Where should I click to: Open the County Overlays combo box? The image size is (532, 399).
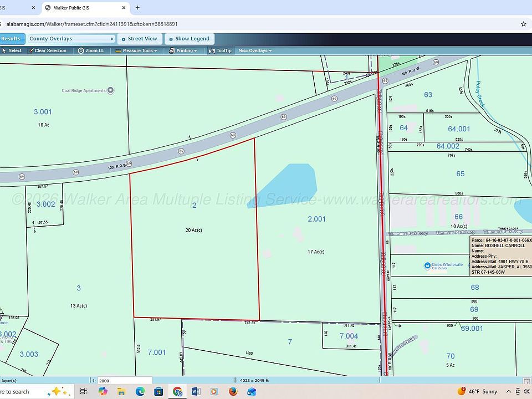point(71,39)
